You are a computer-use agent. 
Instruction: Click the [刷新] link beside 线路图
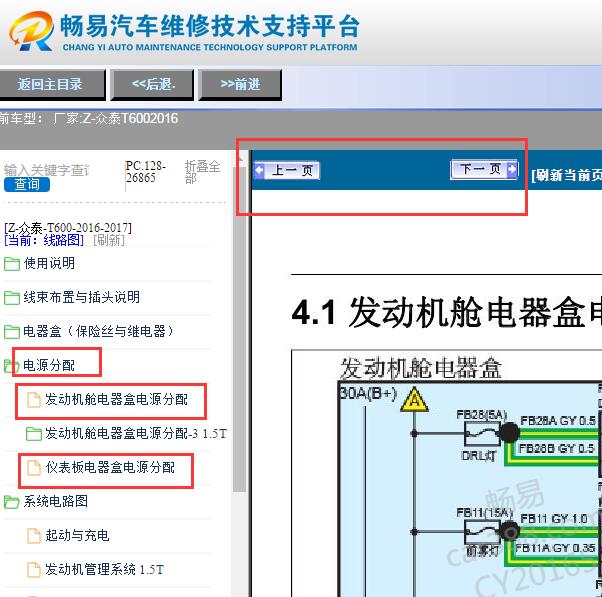[x=109, y=240]
